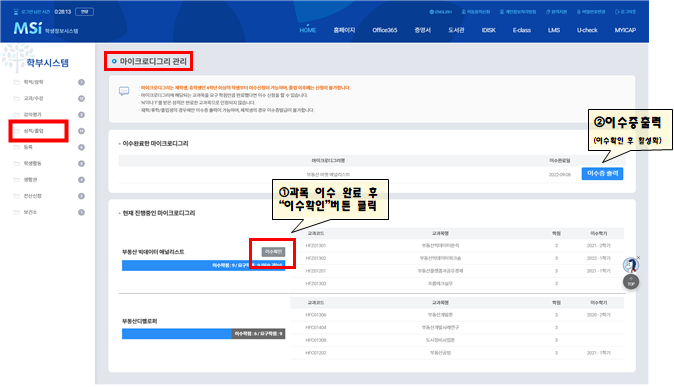Expand the count badge beside 생활관
The image size is (674, 387).
pos(81,180)
